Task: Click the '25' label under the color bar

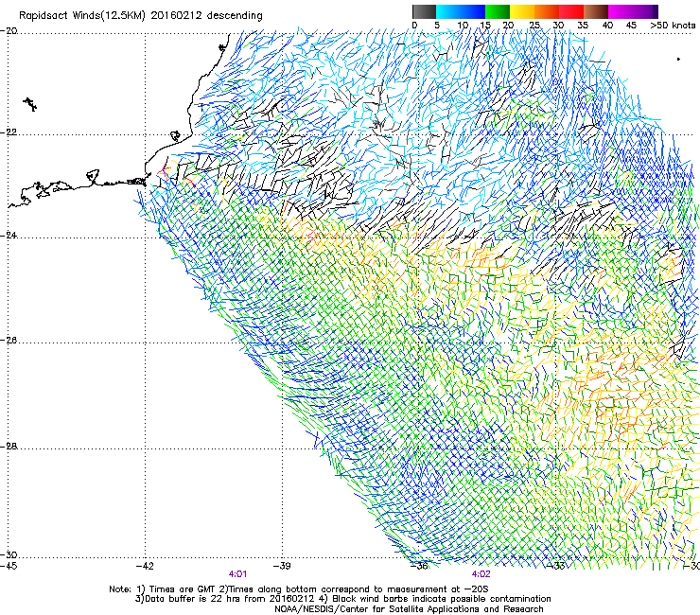Action: pyautogui.click(x=534, y=26)
